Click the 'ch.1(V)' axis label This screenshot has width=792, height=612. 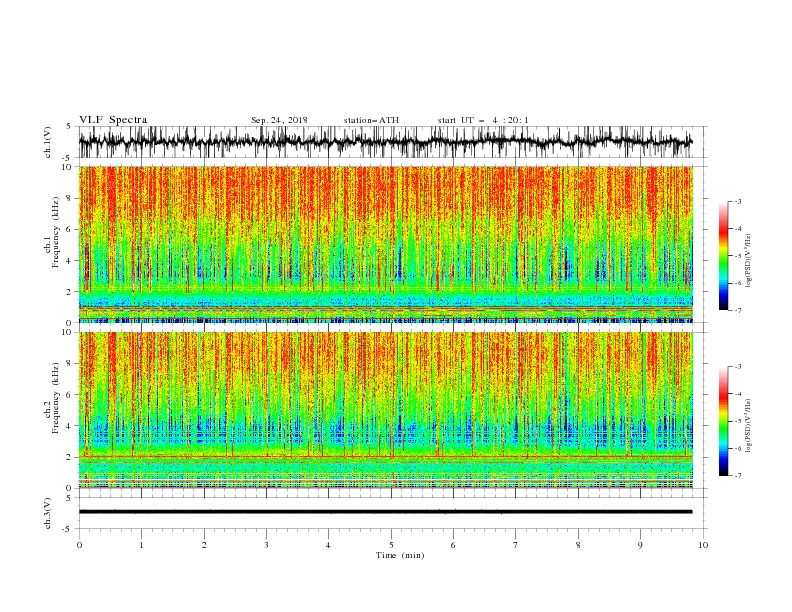tap(48, 142)
